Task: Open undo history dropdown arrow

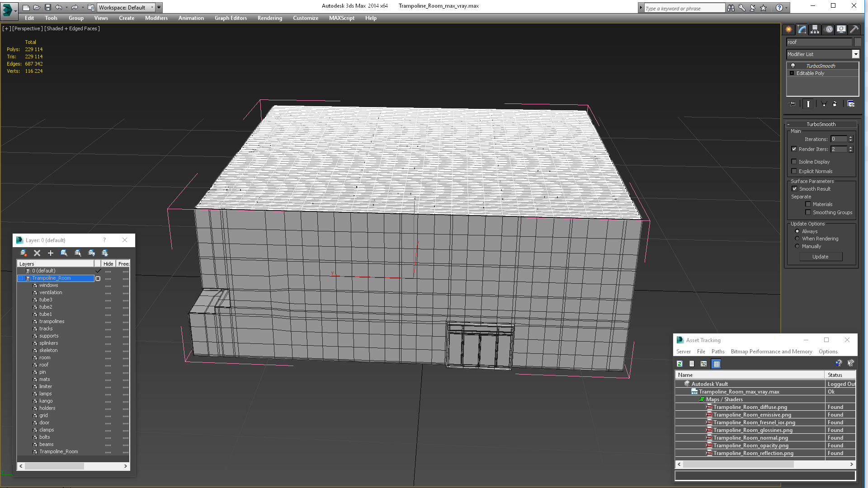Action: click(66, 7)
